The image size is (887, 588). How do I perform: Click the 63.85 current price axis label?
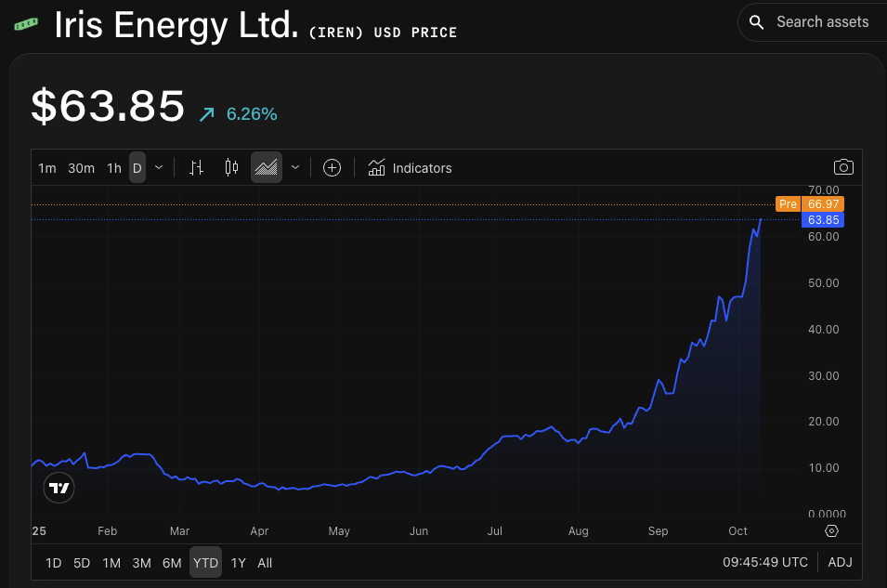823,219
